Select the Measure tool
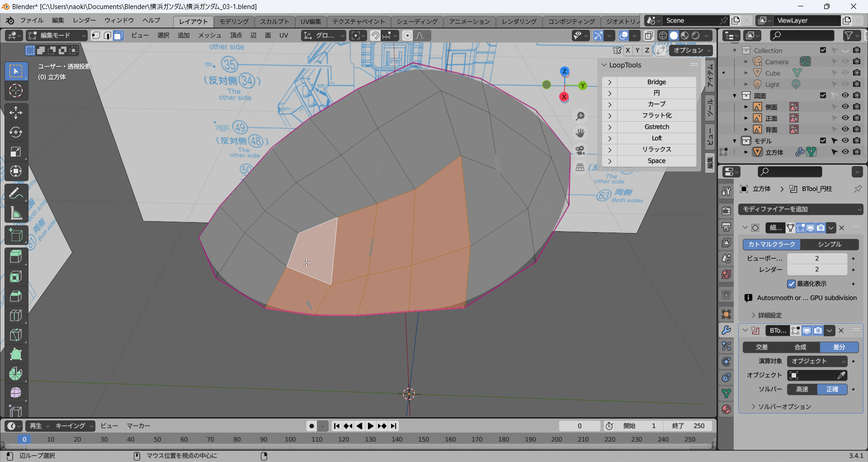This screenshot has width=868, height=462. coord(16,214)
